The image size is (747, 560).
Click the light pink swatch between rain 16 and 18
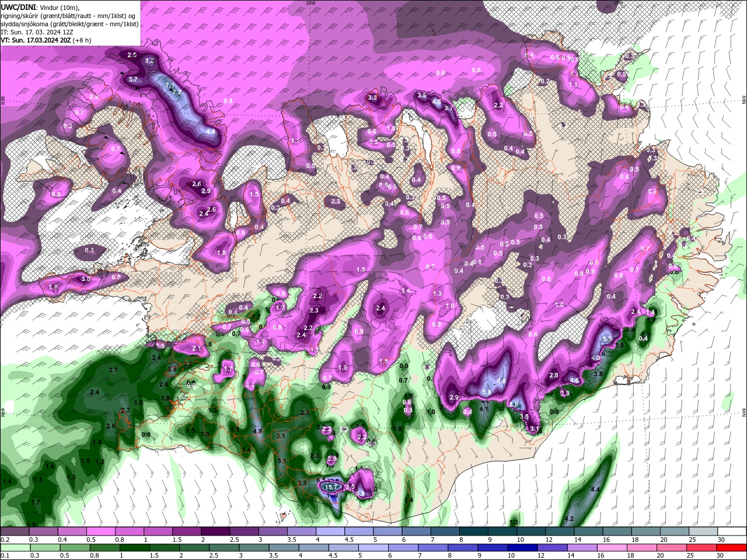coord(611,548)
